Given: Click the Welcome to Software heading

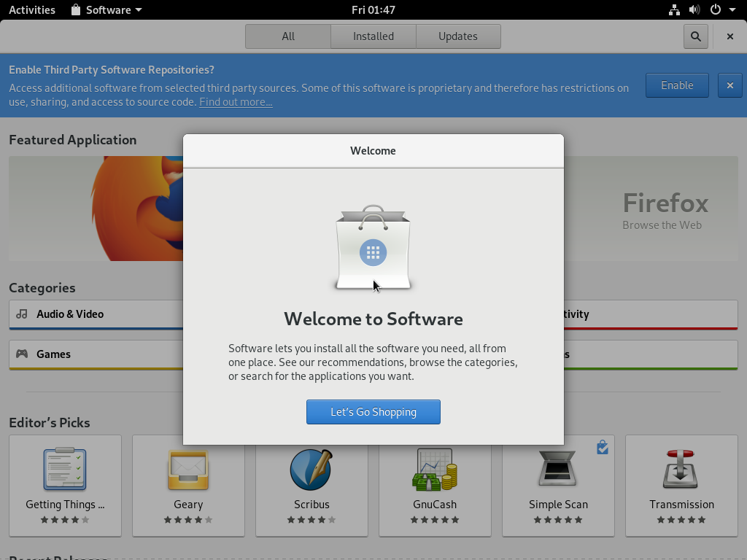Looking at the screenshot, I should 373,319.
